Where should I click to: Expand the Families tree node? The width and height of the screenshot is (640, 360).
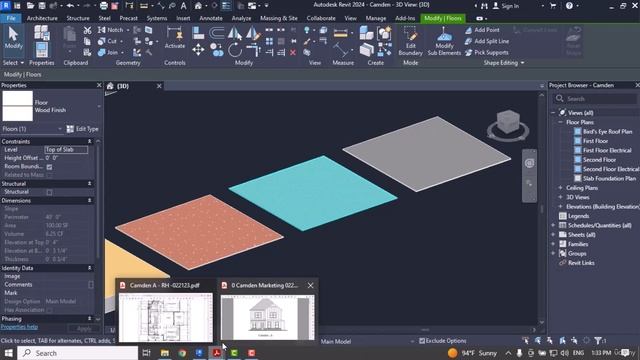(x=553, y=244)
